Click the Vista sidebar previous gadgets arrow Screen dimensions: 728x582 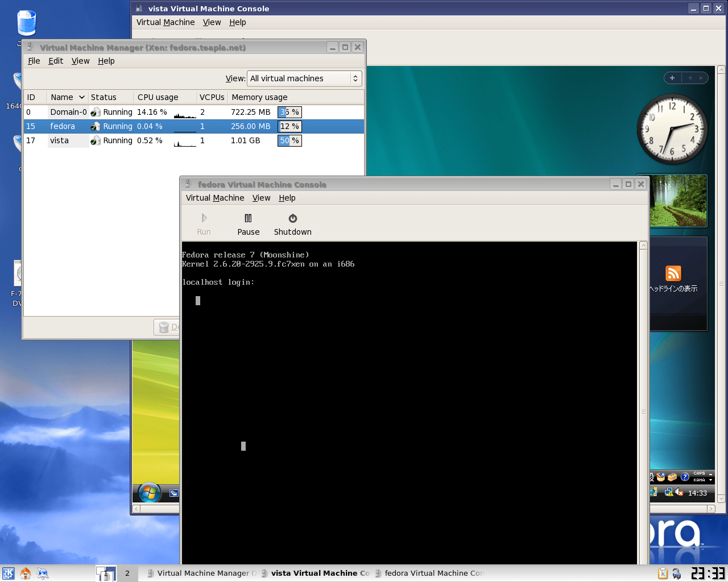point(690,78)
